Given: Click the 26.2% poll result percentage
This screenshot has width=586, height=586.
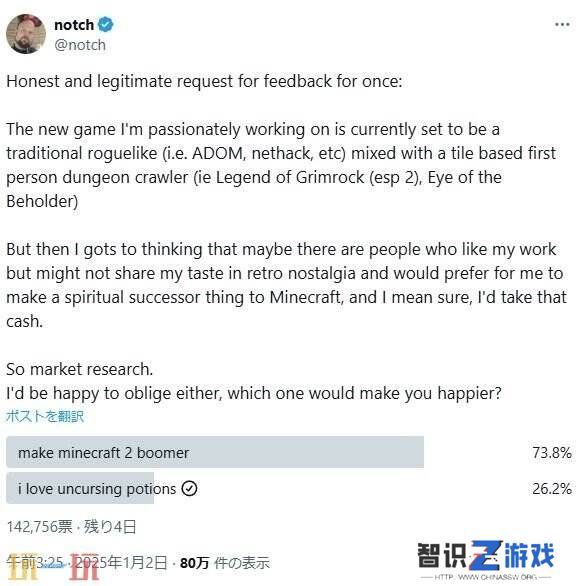Looking at the screenshot, I should click(552, 488).
